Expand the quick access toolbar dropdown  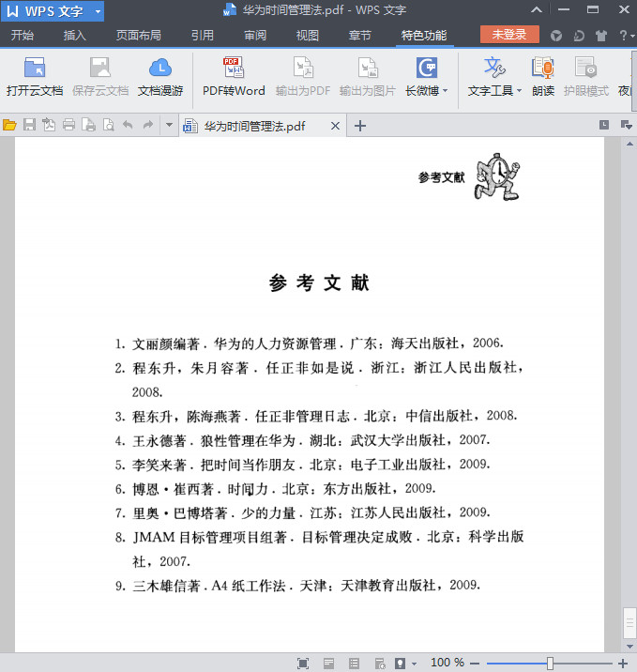pos(169,125)
